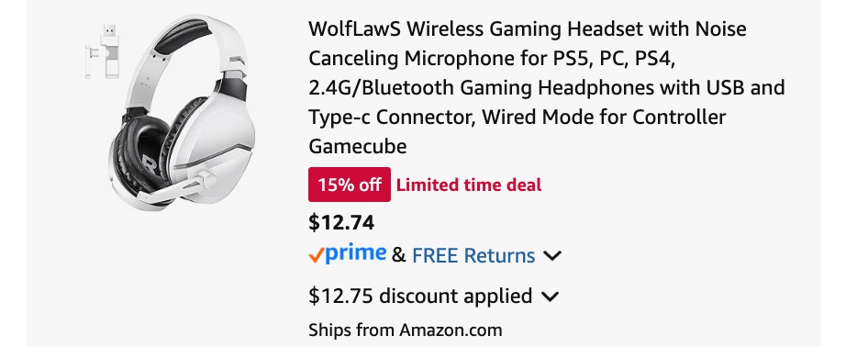Click the Type-c Connector line of the title

coord(517,118)
